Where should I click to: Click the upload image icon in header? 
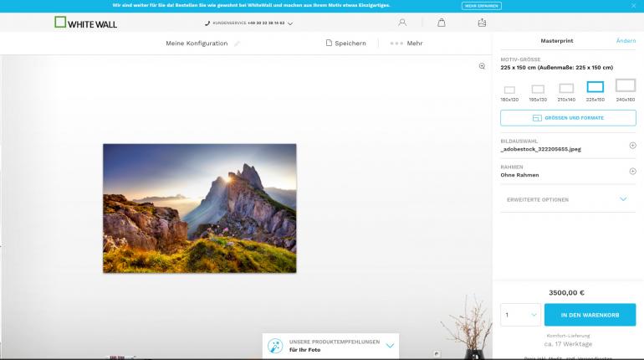(x=482, y=23)
